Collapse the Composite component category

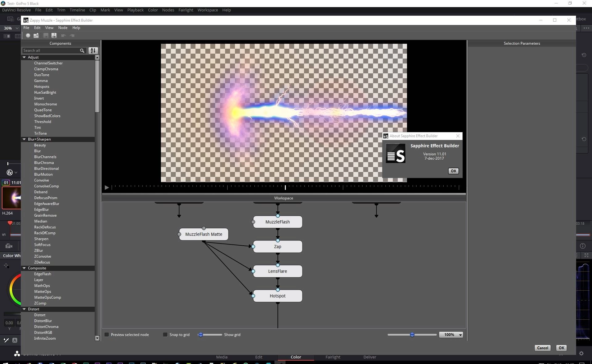(24, 268)
